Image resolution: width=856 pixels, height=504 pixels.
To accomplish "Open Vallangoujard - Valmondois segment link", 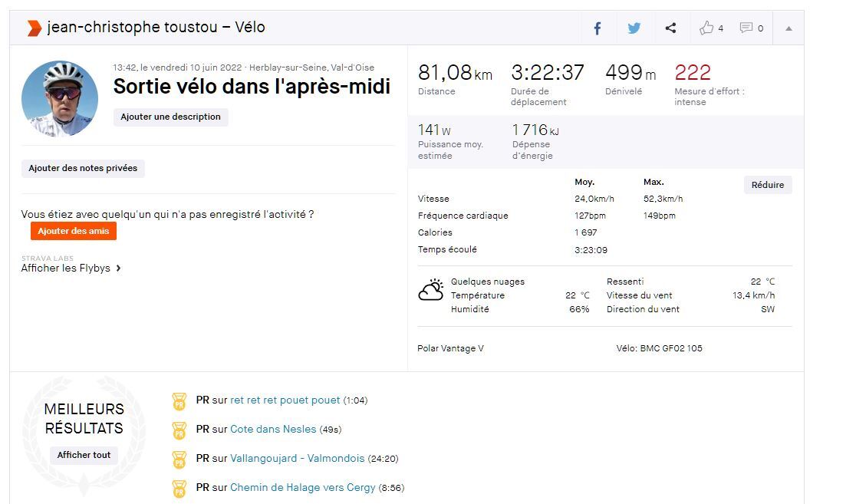I will click(x=297, y=459).
